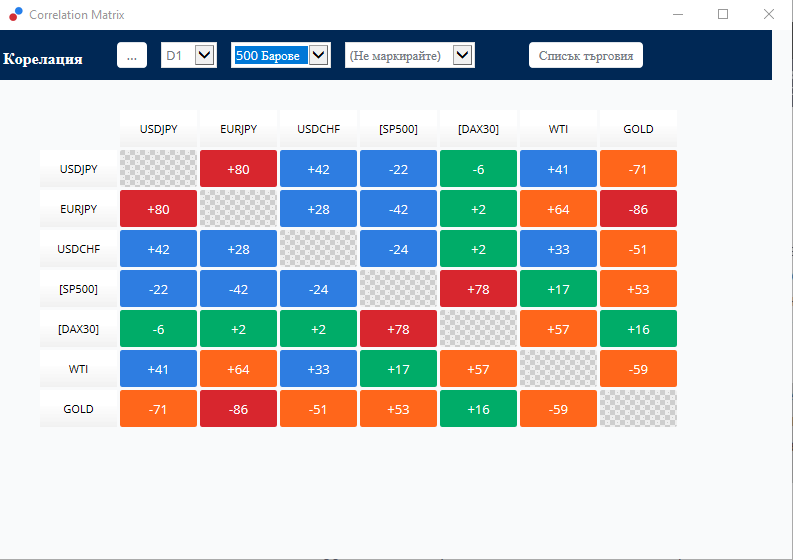This screenshot has width=793, height=560.
Task: Select the [SP500] row label
Action: (78, 289)
